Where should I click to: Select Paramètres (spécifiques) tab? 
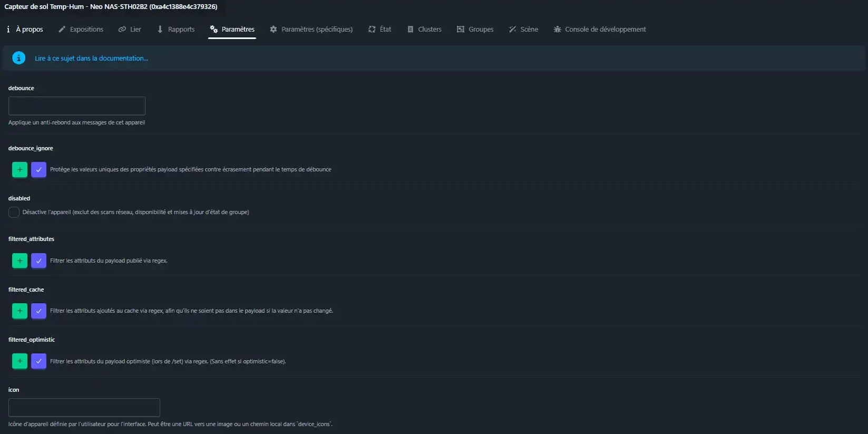tap(311, 30)
